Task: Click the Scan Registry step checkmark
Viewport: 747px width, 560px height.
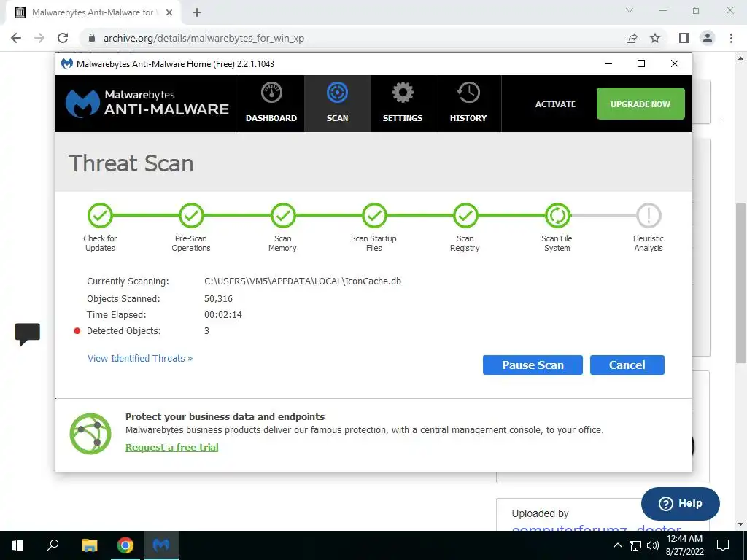Action: 465,216
